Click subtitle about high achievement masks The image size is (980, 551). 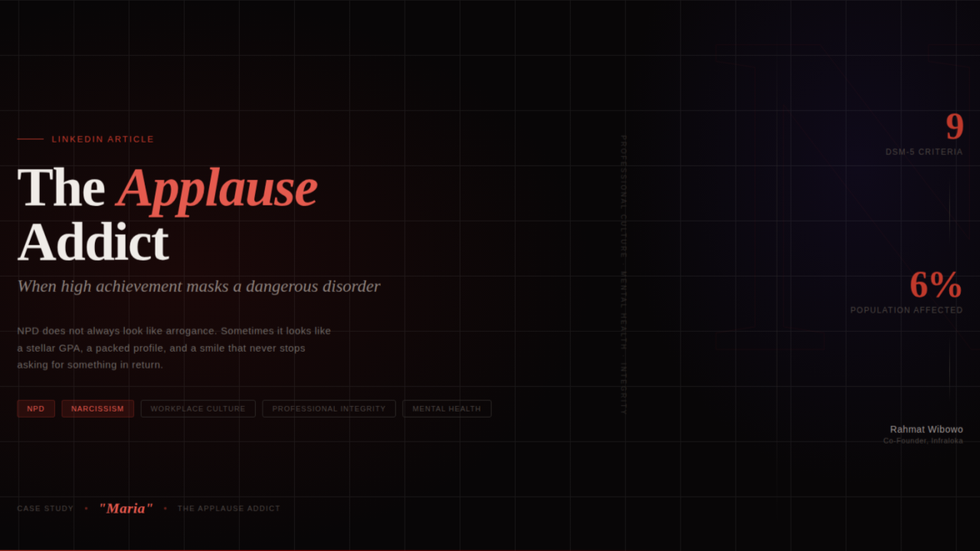[198, 287]
